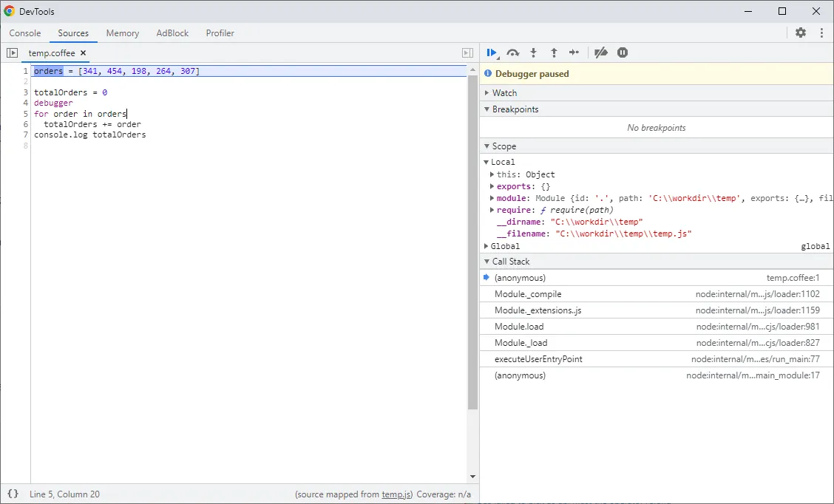
Task: Pretty print the source with braces icon
Action: pyautogui.click(x=13, y=494)
